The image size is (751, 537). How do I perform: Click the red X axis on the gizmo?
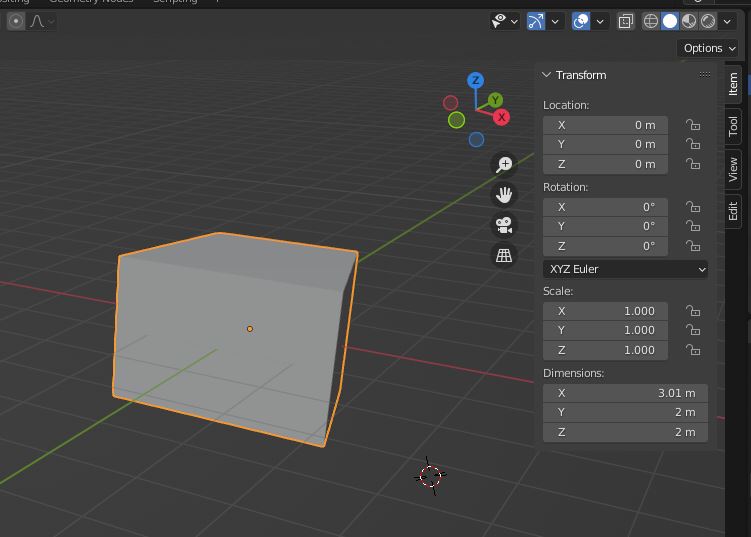click(501, 117)
